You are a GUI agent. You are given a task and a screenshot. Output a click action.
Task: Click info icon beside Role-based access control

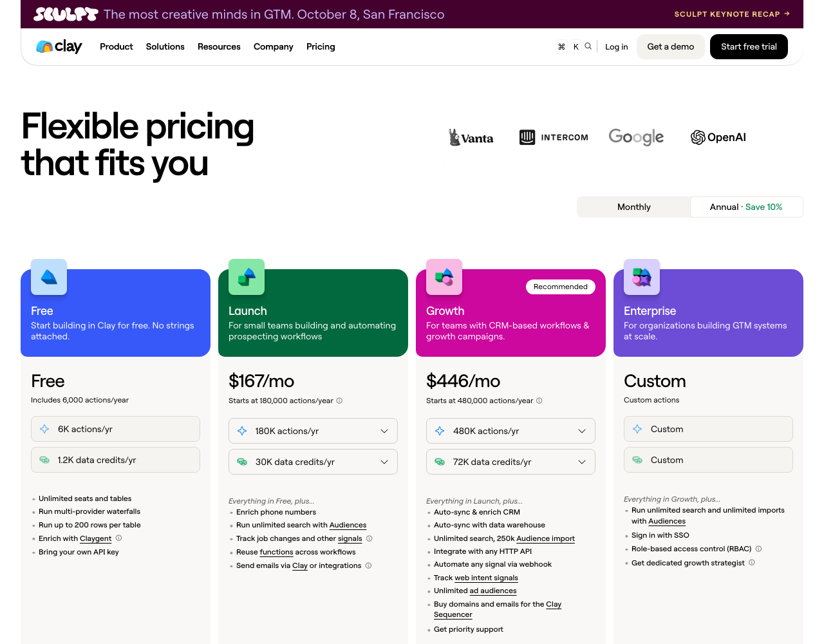758,549
